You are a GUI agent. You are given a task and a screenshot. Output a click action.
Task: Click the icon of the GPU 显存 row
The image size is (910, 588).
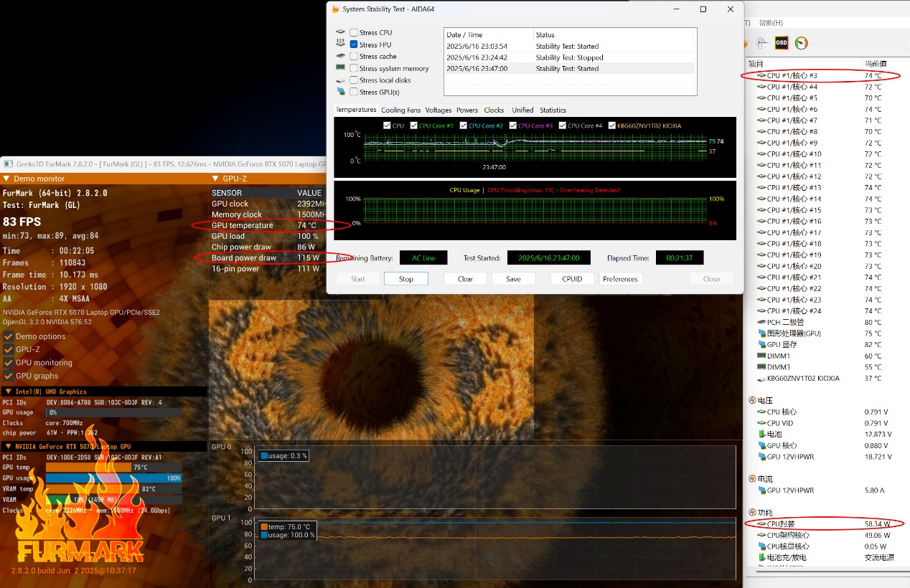click(x=761, y=344)
